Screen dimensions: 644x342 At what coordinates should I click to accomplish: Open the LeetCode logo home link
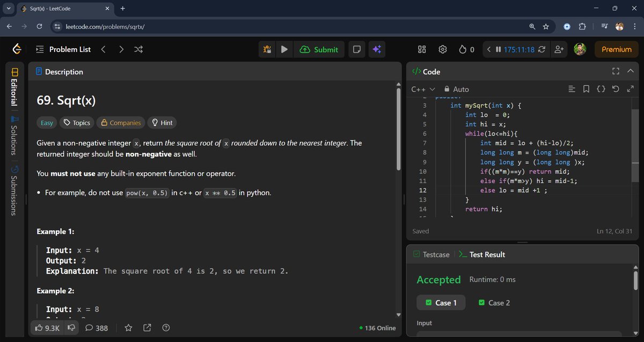17,49
